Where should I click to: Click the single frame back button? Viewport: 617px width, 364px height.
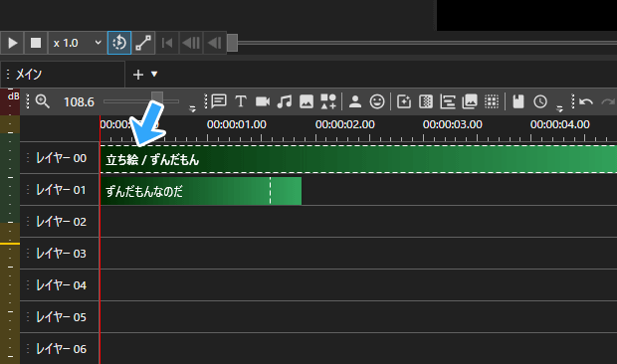214,43
